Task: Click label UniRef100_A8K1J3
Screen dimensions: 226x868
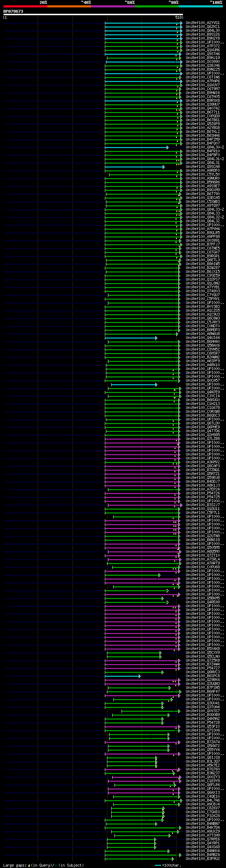Action: [203, 486]
